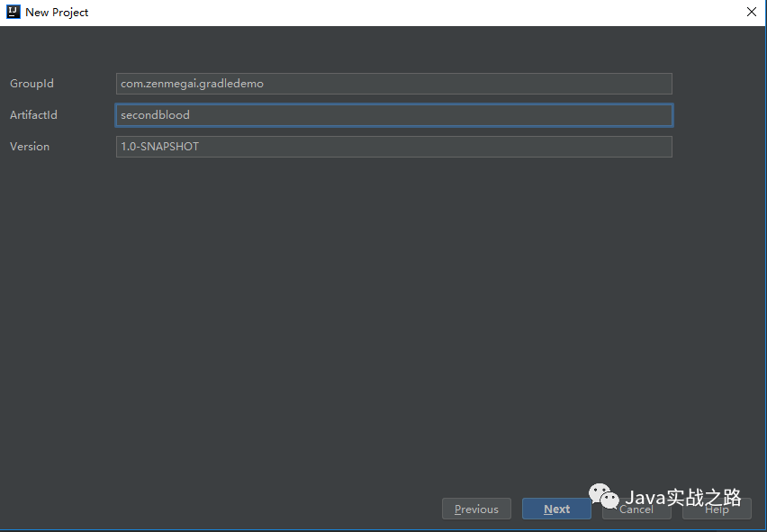Image resolution: width=767 pixels, height=532 pixels.
Task: Click the Previous button
Action: coord(476,509)
